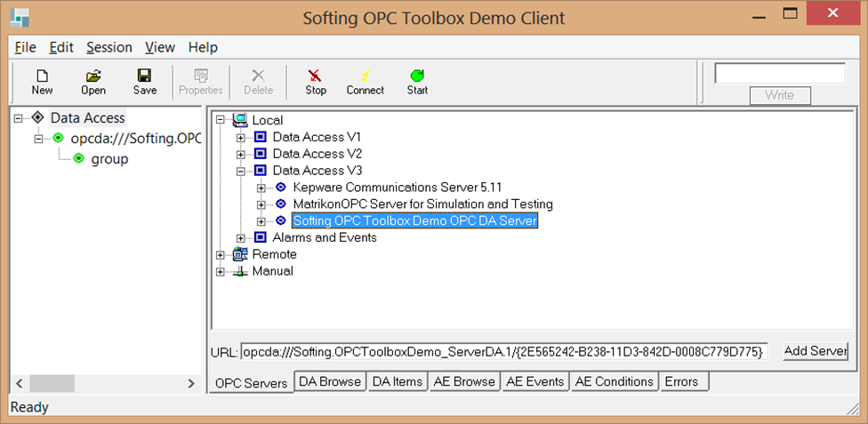Click into the URL text field
868x424 pixels.
(x=503, y=351)
